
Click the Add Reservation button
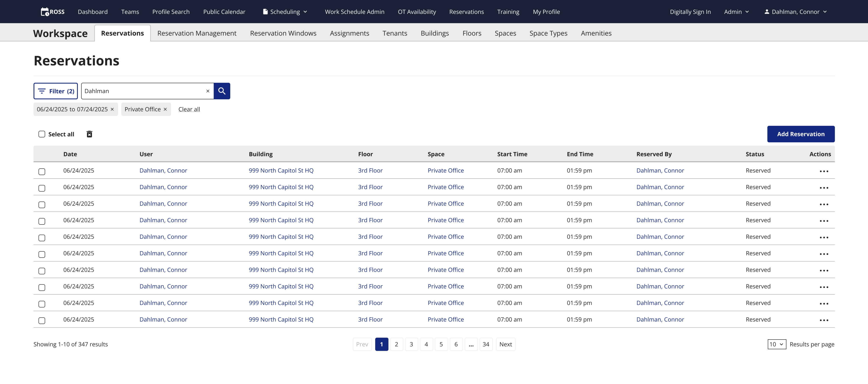(x=801, y=134)
